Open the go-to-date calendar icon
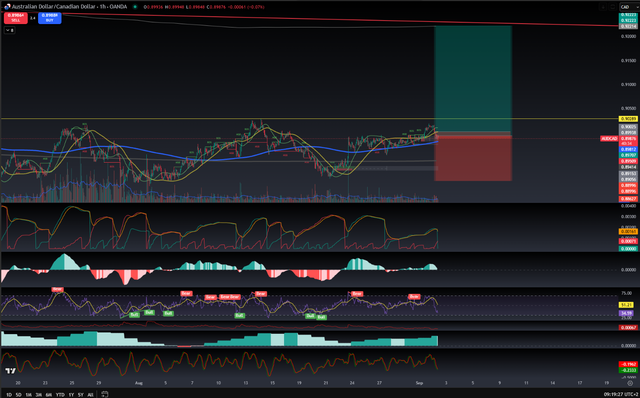Viewport: 640px width, 398px height. click(x=104, y=394)
